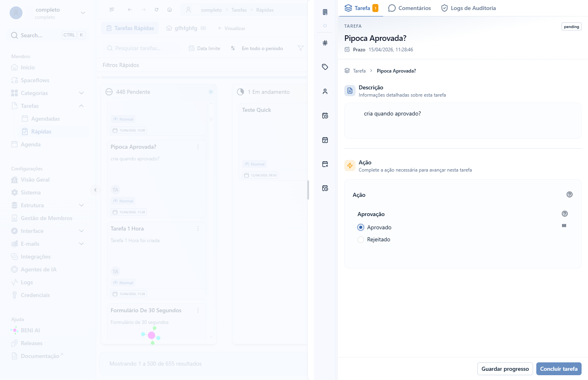Screen dimensions: 588x380
Task: Open the sidebar Search box
Action: tap(48, 35)
